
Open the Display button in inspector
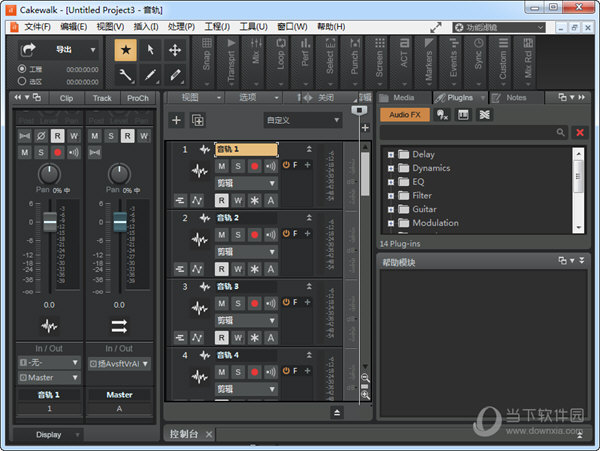pos(49,435)
